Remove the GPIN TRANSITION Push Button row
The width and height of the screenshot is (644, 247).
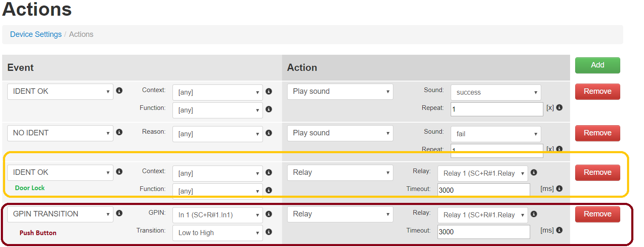(x=597, y=214)
